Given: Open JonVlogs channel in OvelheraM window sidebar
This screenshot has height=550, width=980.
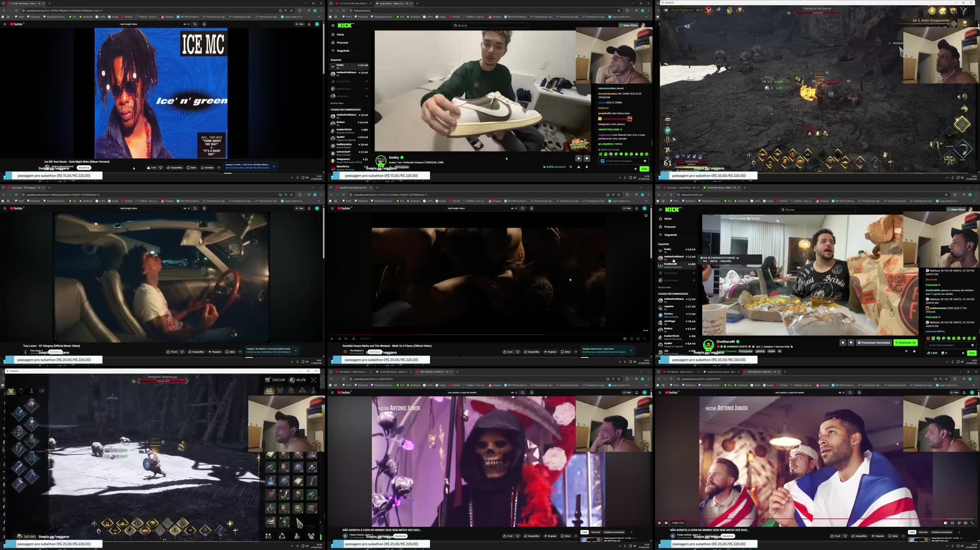Looking at the screenshot, I should pyautogui.click(x=677, y=322).
